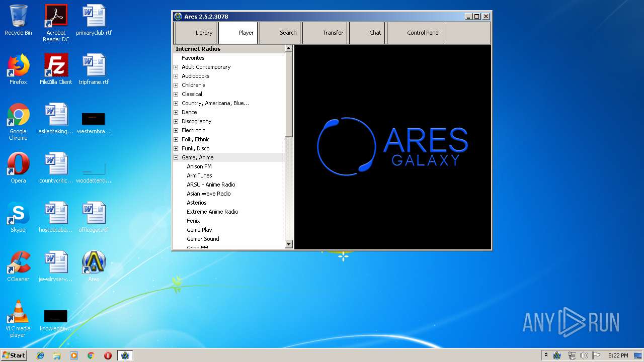The image size is (644, 362).
Task: Select Gamer Sound radio station
Action: [x=203, y=239]
